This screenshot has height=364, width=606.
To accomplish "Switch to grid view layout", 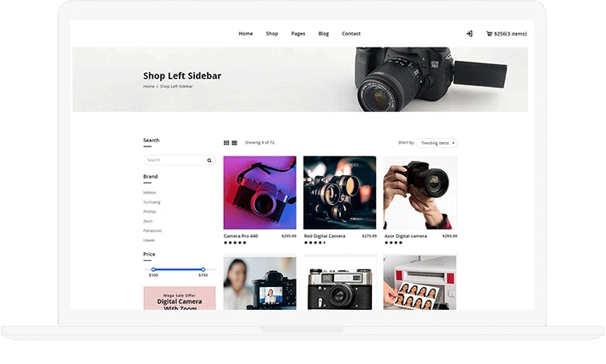I will 226,143.
